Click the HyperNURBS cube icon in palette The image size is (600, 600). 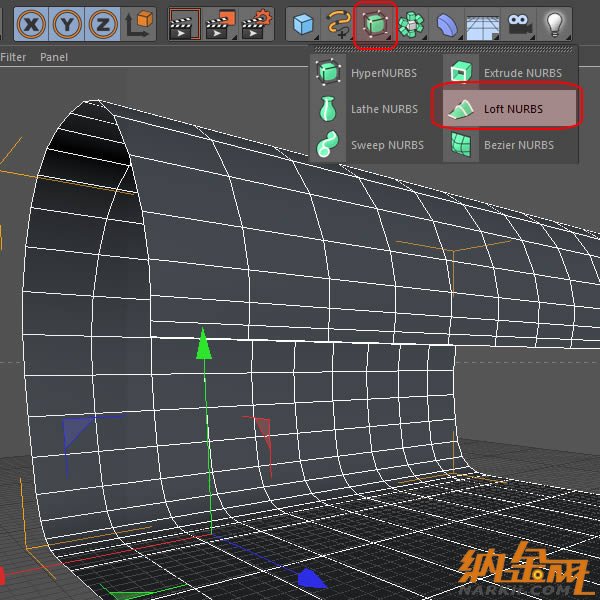click(x=328, y=72)
